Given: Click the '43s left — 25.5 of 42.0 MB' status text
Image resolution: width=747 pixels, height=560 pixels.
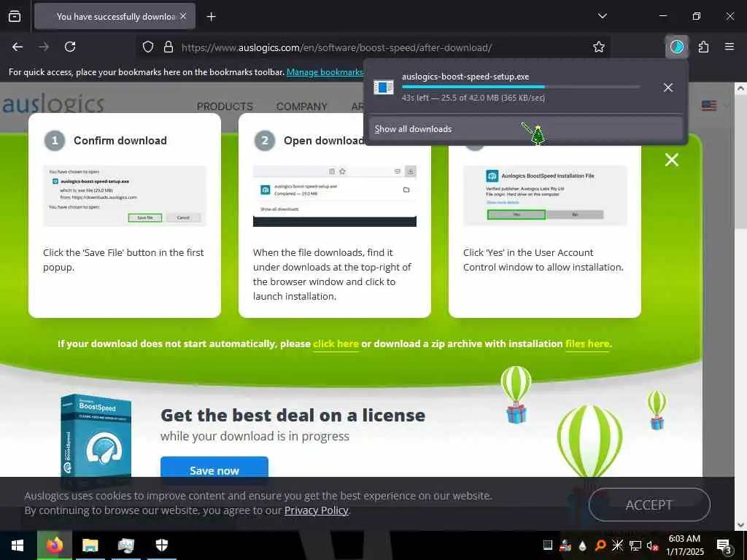Looking at the screenshot, I should tap(473, 98).
